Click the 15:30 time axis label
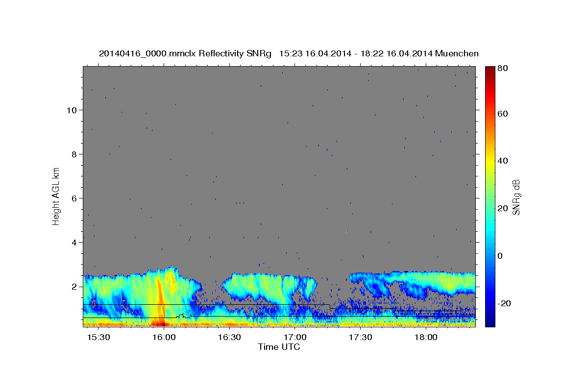The height and width of the screenshot is (392, 588). click(98, 338)
